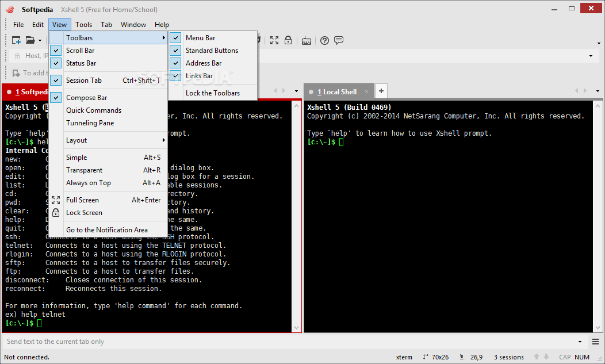
Task: Open the dropdown arrow beside Open folder icon
Action: (40, 40)
